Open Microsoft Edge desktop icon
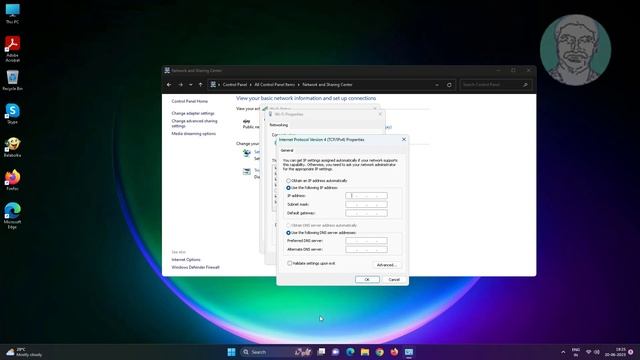Image resolution: width=640 pixels, height=360 pixels. pyautogui.click(x=12, y=216)
